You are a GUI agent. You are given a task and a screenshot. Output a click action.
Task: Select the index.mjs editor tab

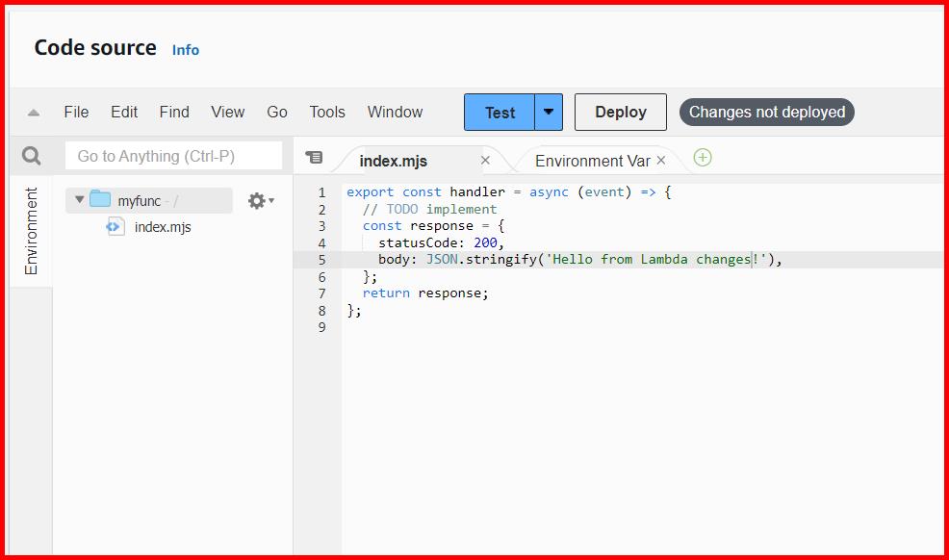point(391,160)
